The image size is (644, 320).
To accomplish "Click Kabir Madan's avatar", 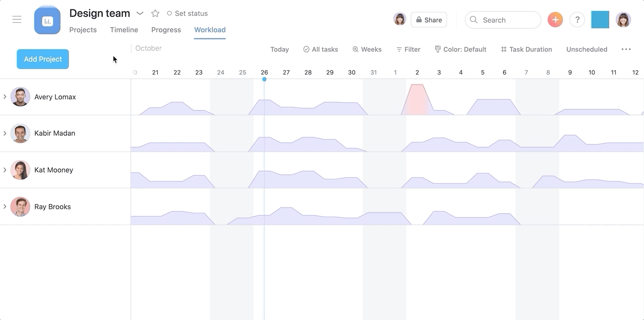I will click(x=20, y=133).
